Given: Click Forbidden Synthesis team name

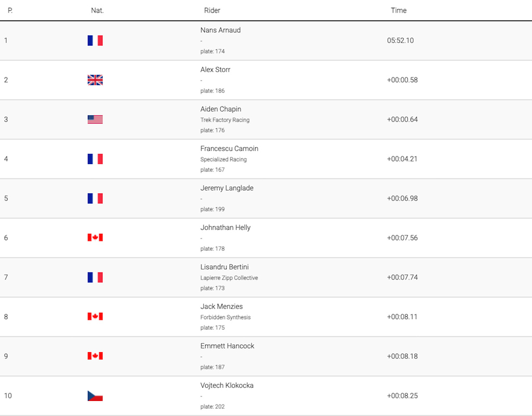Looking at the screenshot, I should point(225,317).
